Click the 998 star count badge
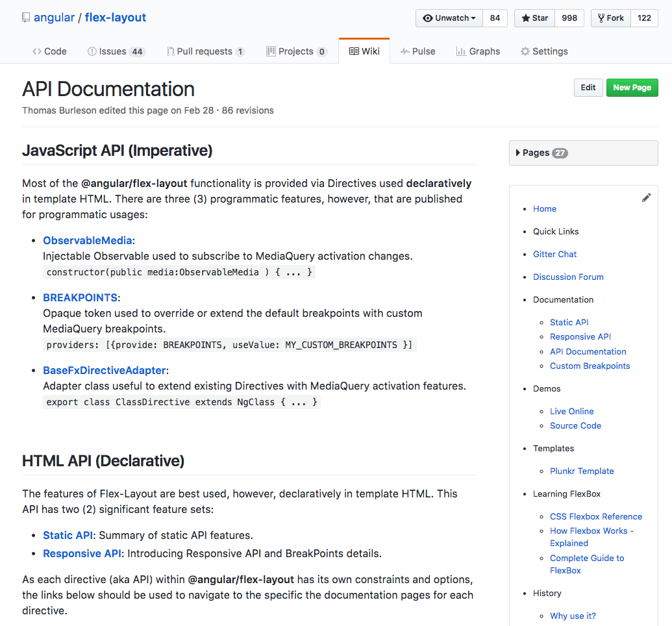This screenshot has width=672, height=626. coord(569,18)
